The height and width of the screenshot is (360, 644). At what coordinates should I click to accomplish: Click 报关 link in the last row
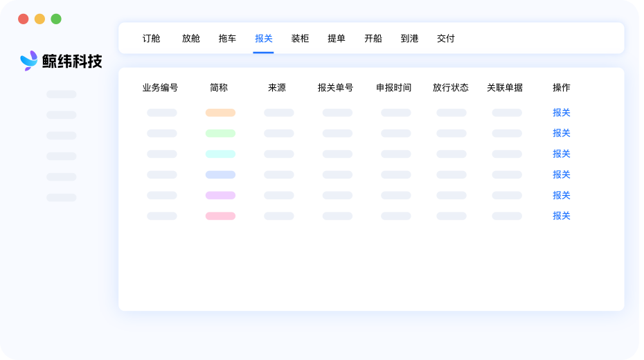pyautogui.click(x=562, y=215)
